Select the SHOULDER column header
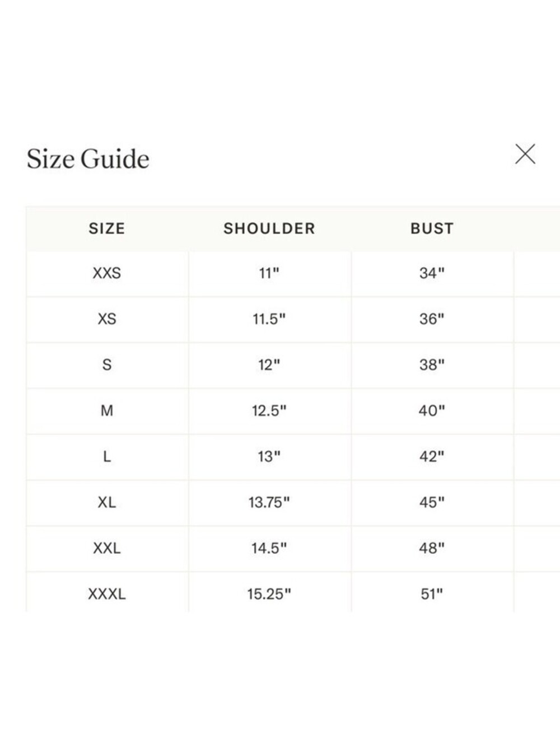Viewport: 560px width, 744px height. (x=269, y=228)
